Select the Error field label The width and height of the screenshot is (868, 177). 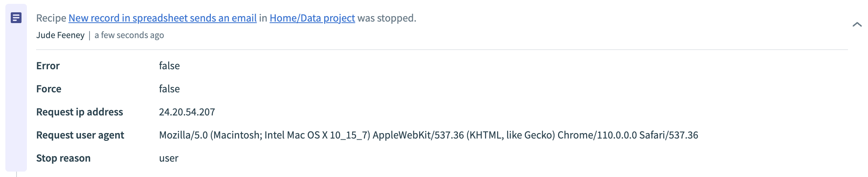(x=48, y=66)
